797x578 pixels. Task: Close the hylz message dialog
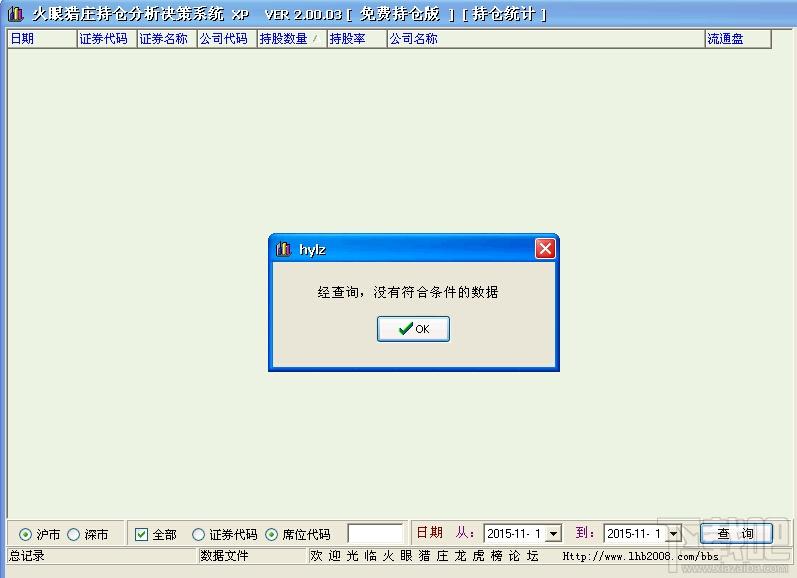tap(545, 249)
